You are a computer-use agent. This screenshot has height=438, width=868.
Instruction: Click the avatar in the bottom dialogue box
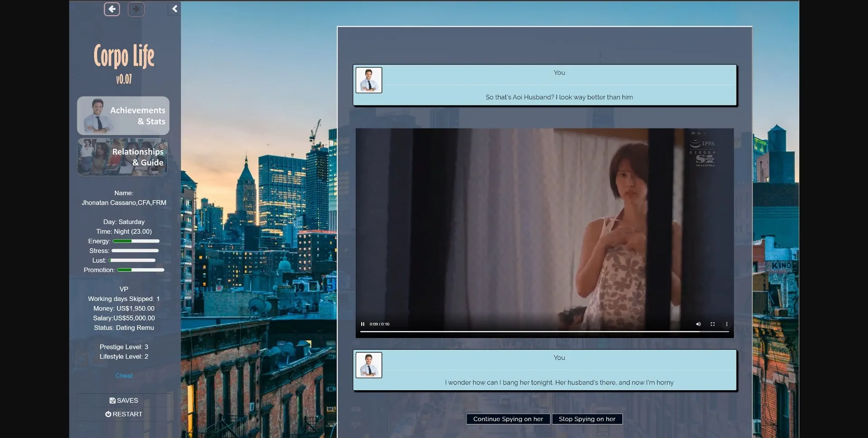point(369,365)
